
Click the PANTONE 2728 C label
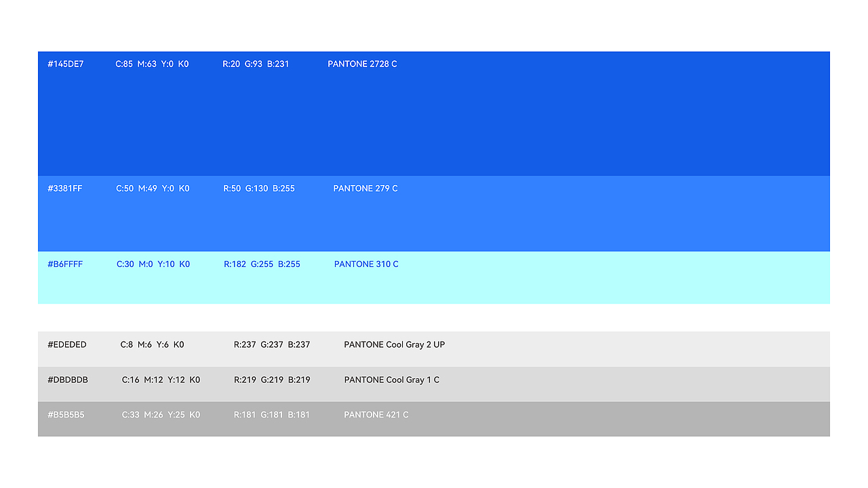click(x=362, y=64)
